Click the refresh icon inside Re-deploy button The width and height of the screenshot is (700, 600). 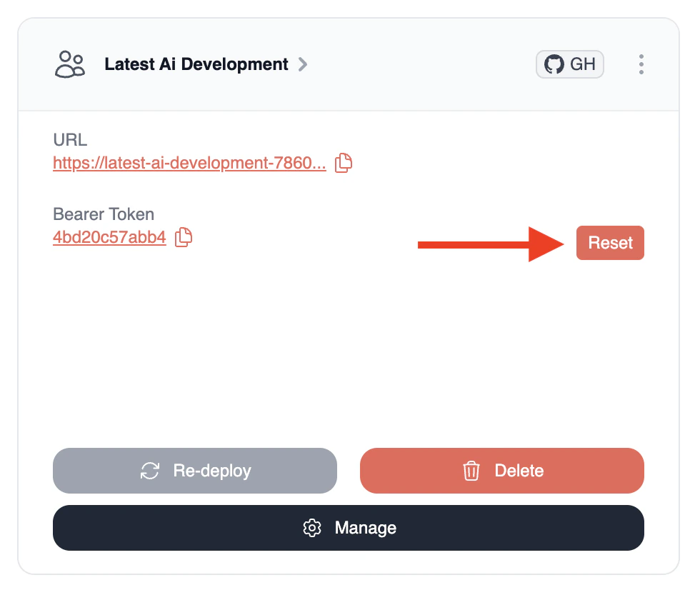point(149,471)
